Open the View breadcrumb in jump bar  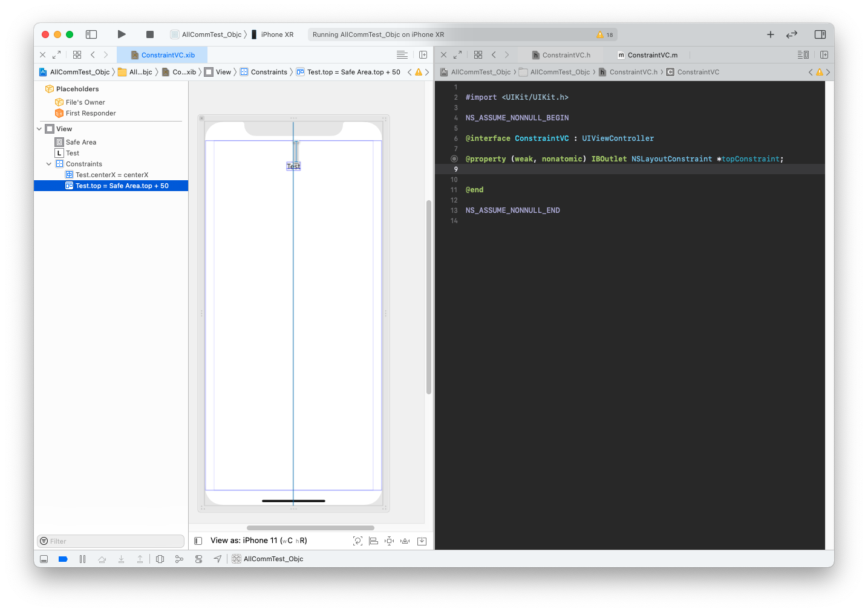click(218, 72)
